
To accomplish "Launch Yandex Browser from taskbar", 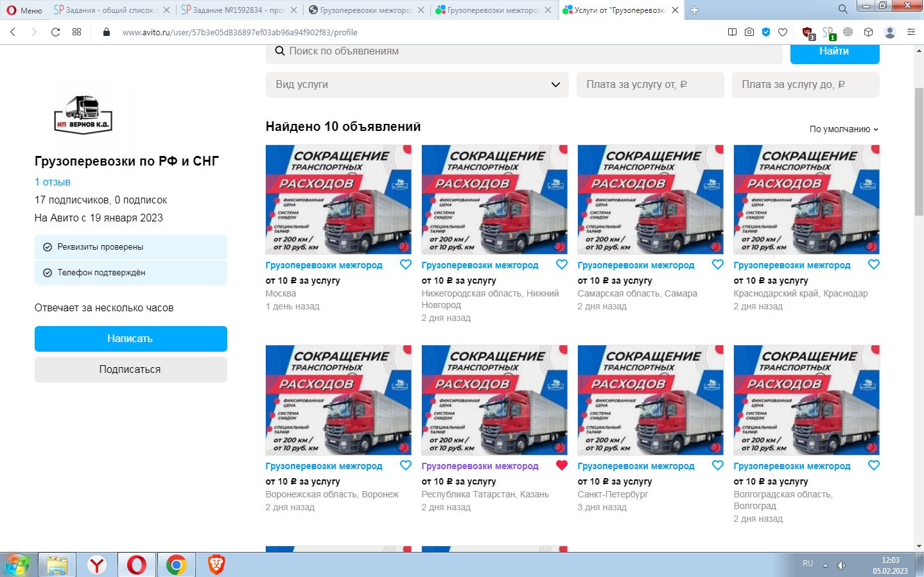I will point(97,565).
